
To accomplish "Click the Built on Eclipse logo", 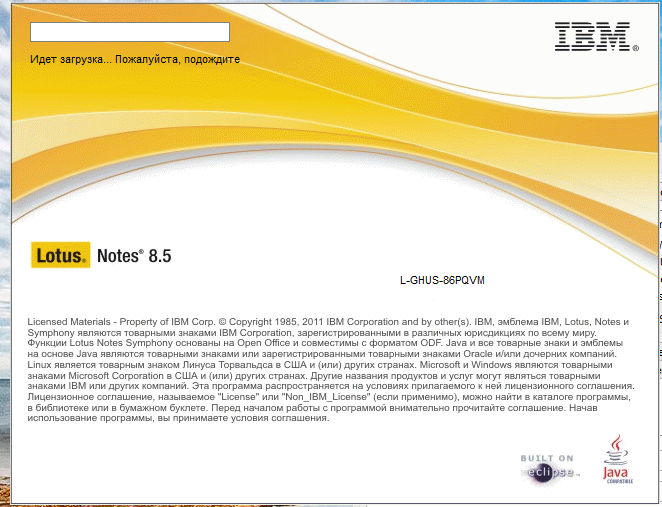I will pos(549,469).
